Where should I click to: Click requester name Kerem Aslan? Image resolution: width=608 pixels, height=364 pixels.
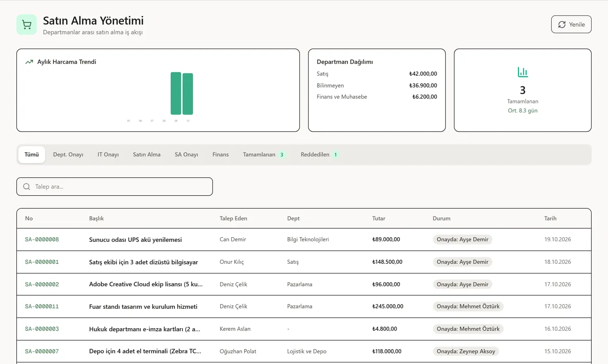pyautogui.click(x=235, y=329)
